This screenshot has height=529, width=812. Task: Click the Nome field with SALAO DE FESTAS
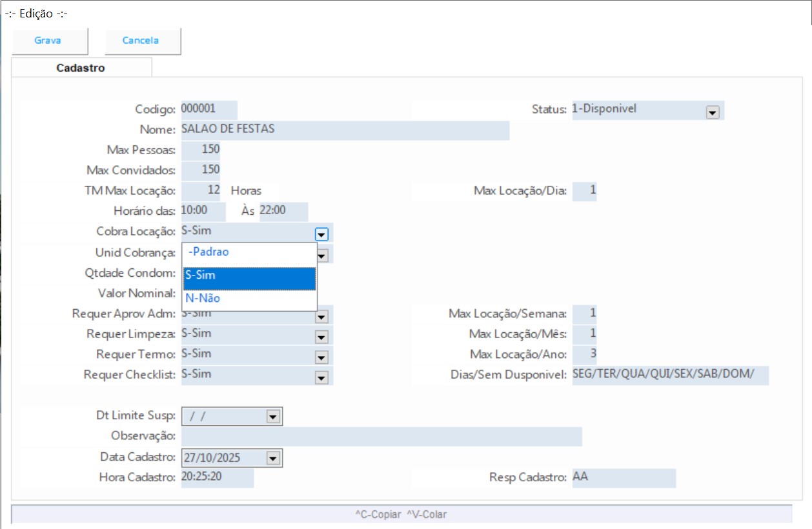point(345,130)
